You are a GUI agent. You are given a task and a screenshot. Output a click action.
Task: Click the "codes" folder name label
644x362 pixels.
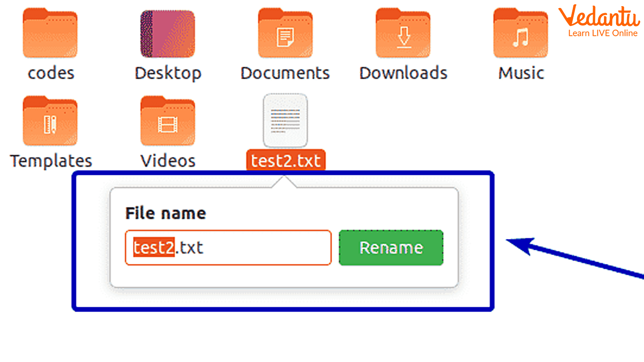coord(51,73)
